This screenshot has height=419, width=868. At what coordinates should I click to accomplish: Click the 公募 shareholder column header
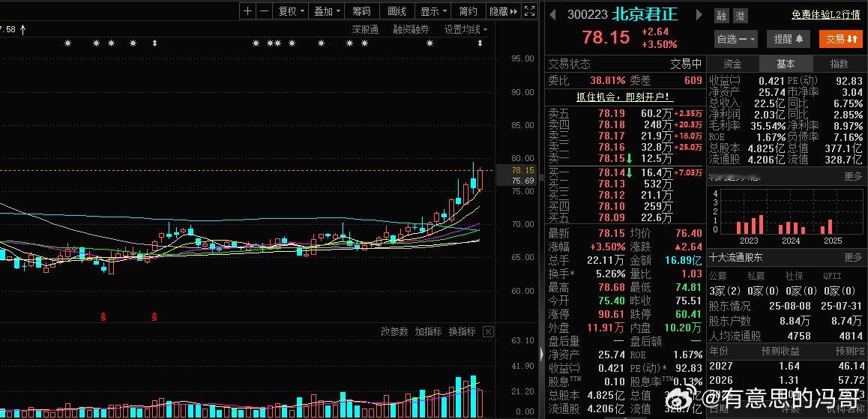click(x=719, y=276)
